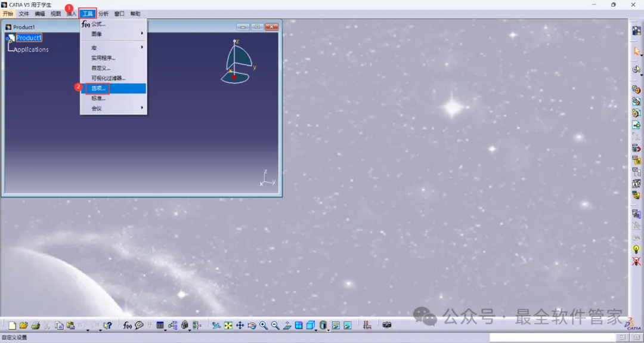Image resolution: width=644 pixels, height=343 pixels.
Task: Click the f(x) Formula icon in bottom toolbar
Action: [x=127, y=326]
